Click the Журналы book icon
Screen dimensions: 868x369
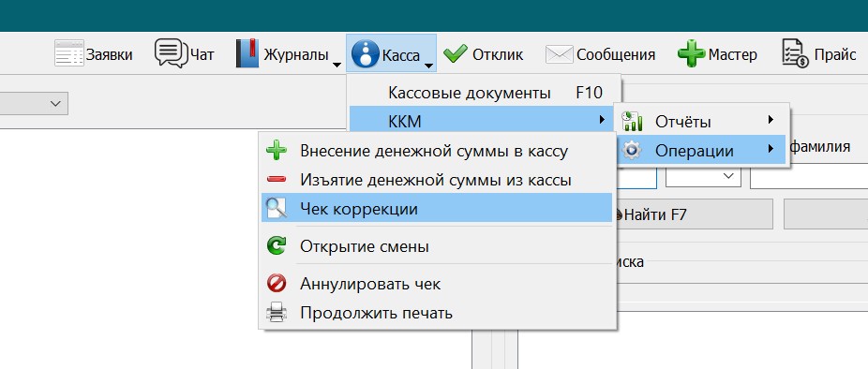(247, 53)
